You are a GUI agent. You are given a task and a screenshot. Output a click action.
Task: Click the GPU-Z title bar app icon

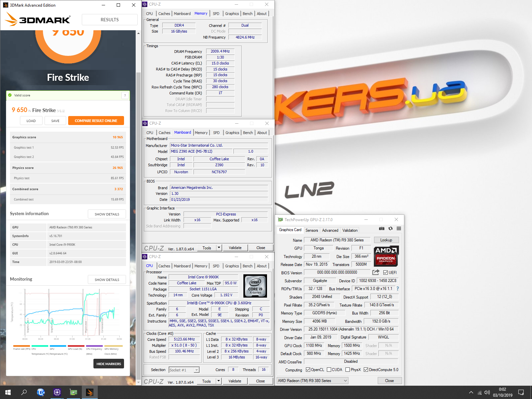[x=280, y=219]
